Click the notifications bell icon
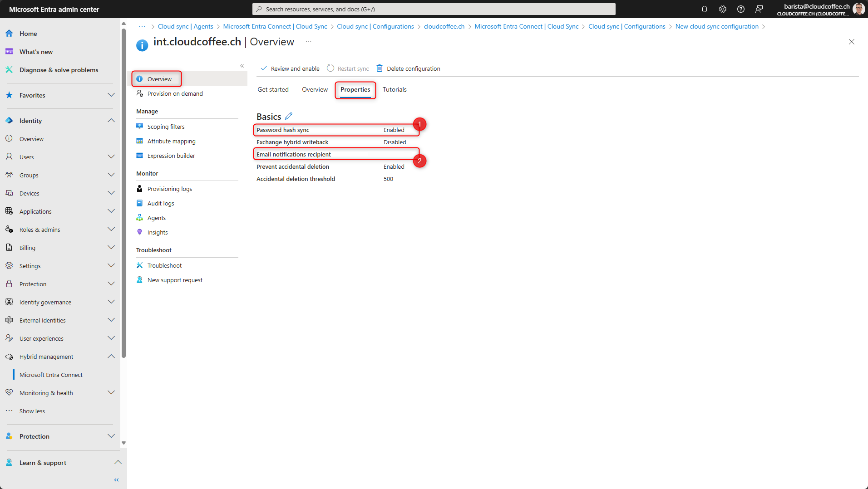Image resolution: width=868 pixels, height=489 pixels. point(704,9)
